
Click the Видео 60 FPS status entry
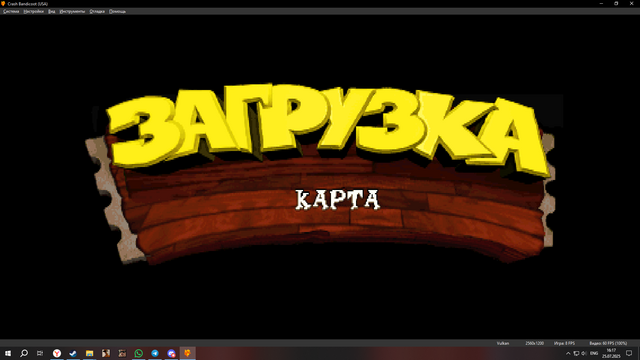(608, 343)
